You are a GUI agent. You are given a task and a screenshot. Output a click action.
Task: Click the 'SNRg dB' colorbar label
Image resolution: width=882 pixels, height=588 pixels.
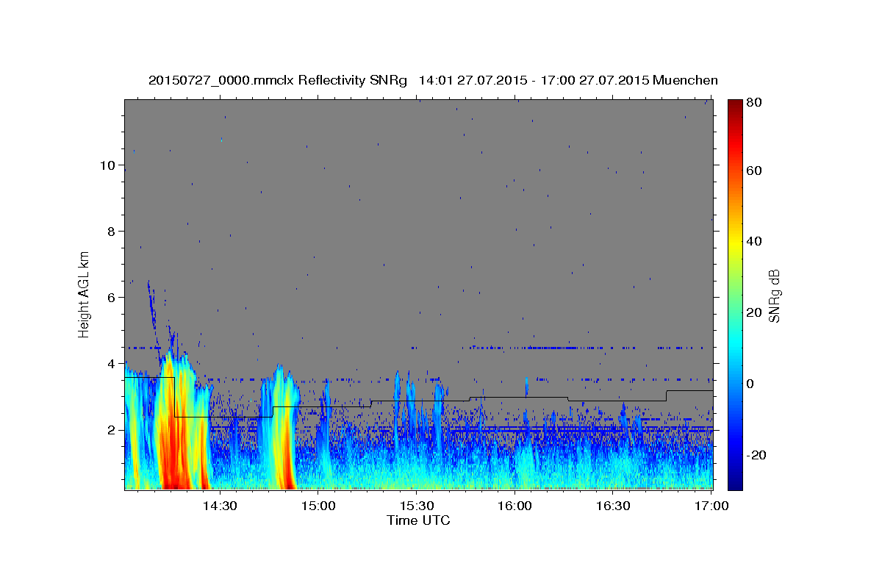pos(773,295)
